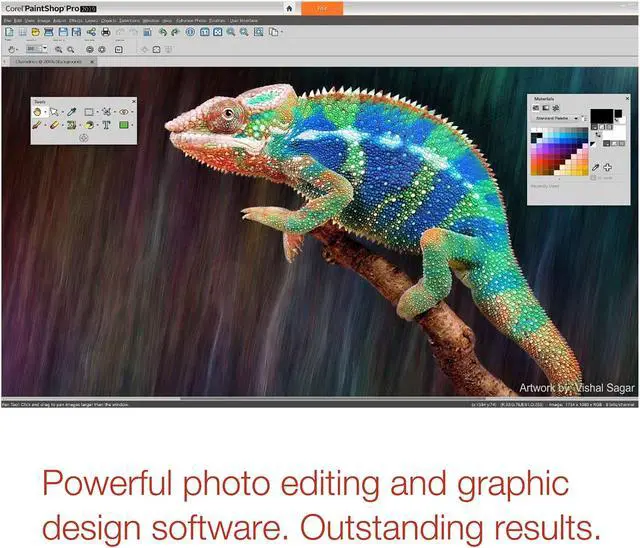
Task: Switch Materials to the second tab view
Action: pyautogui.click(x=546, y=108)
